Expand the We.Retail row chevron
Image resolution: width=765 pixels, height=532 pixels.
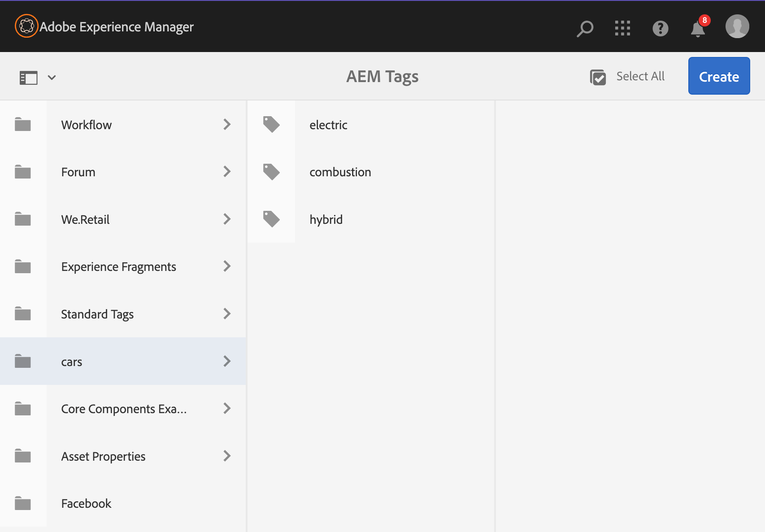pos(227,219)
